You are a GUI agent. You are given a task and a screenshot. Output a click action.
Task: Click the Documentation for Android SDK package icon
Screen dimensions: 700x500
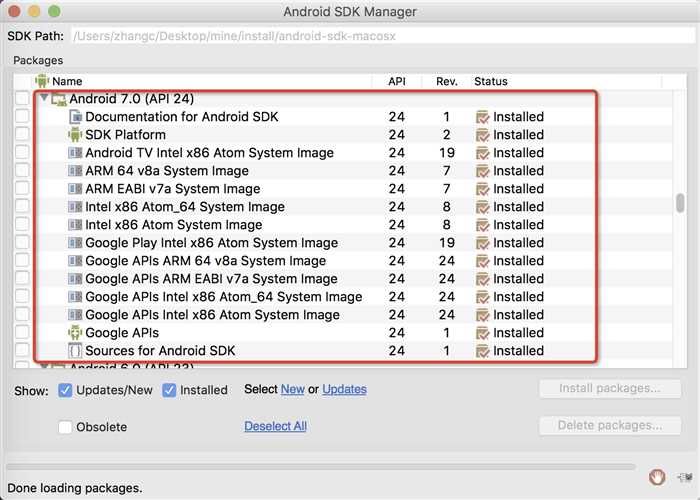(75, 117)
